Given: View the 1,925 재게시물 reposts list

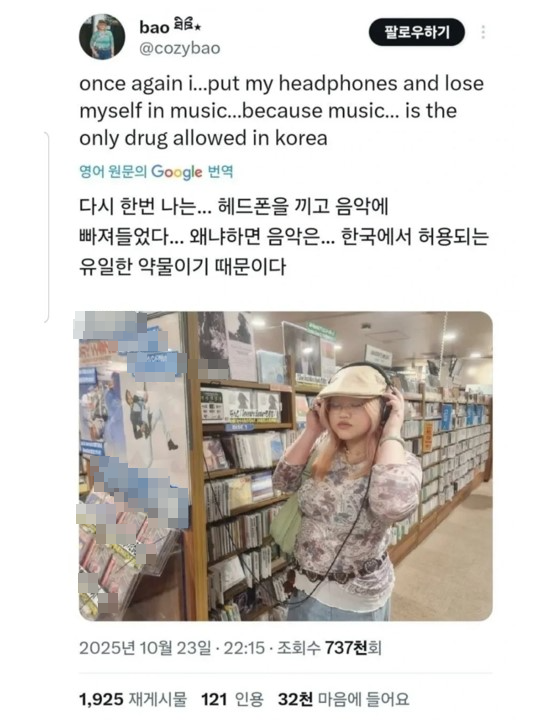Looking at the screenshot, I should 133,699.
